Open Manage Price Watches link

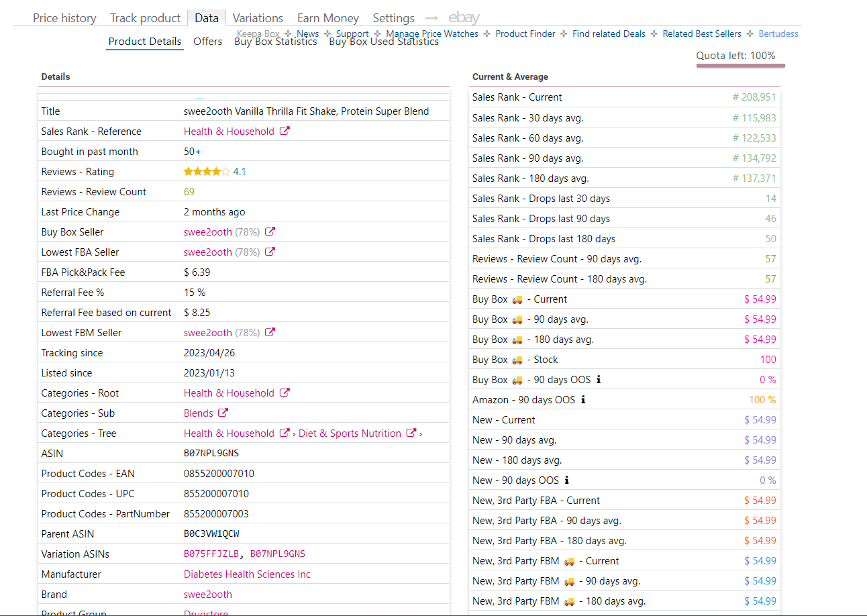432,34
